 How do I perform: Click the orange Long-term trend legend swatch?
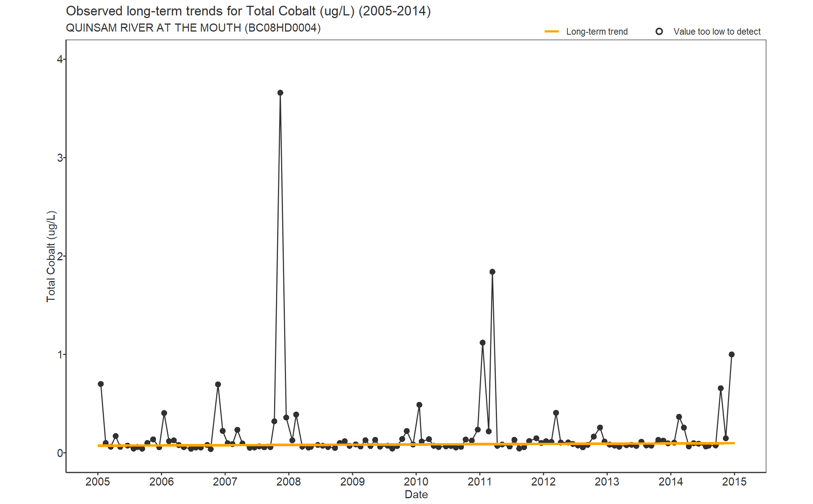click(552, 32)
